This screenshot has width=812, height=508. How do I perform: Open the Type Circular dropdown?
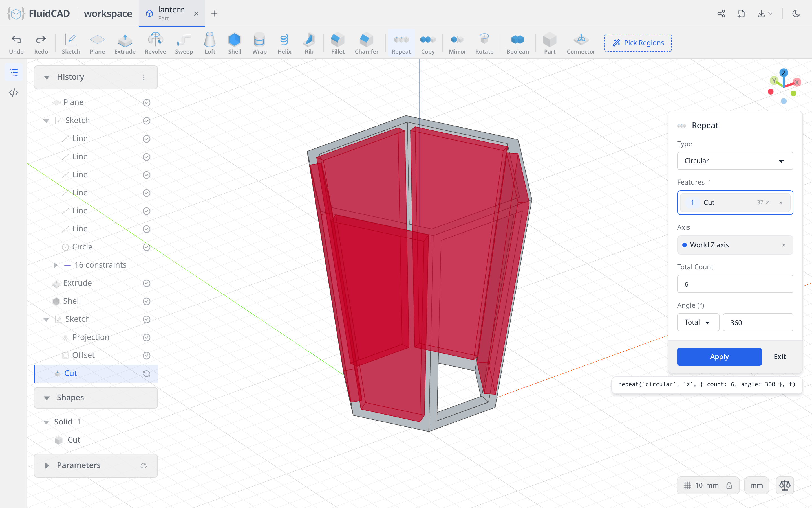coord(735,161)
